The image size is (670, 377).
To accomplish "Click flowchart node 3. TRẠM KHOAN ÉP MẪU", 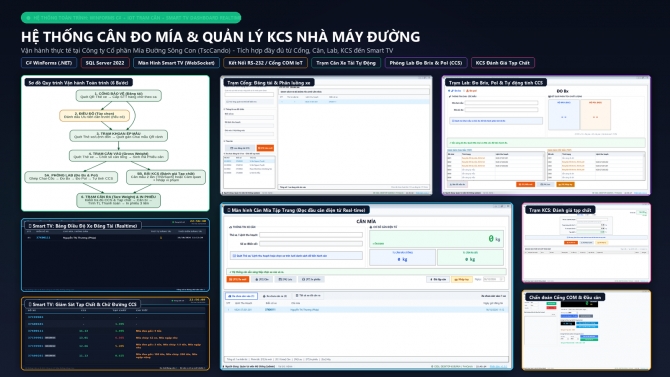I will coord(118,135).
